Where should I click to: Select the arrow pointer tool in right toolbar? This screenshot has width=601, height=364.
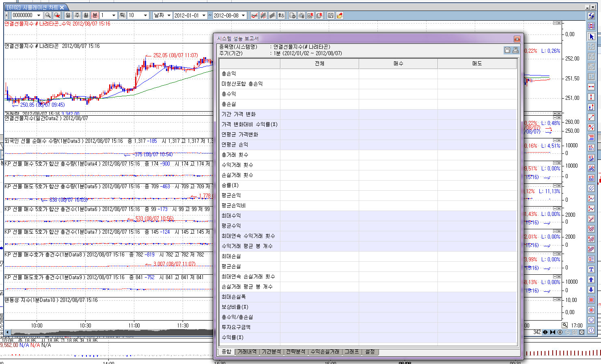tap(591, 37)
